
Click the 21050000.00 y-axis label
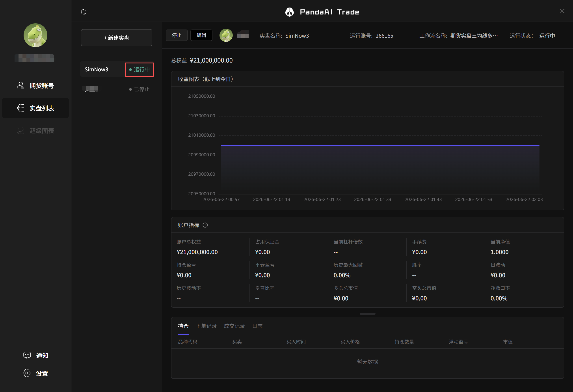(202, 96)
